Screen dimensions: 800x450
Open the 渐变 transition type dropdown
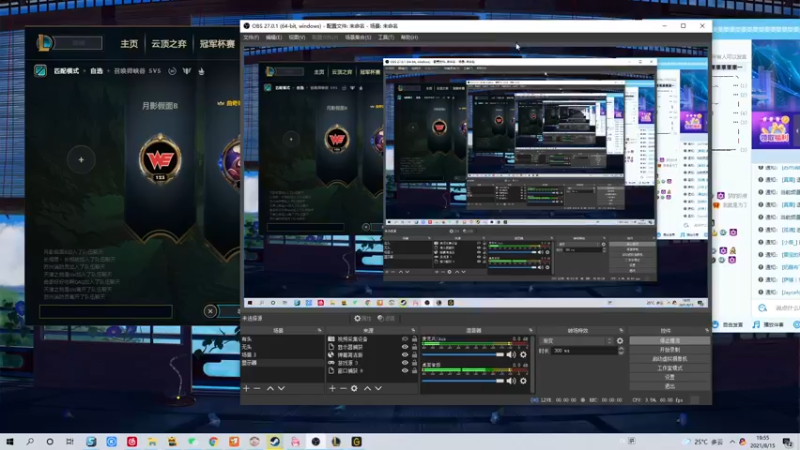577,340
